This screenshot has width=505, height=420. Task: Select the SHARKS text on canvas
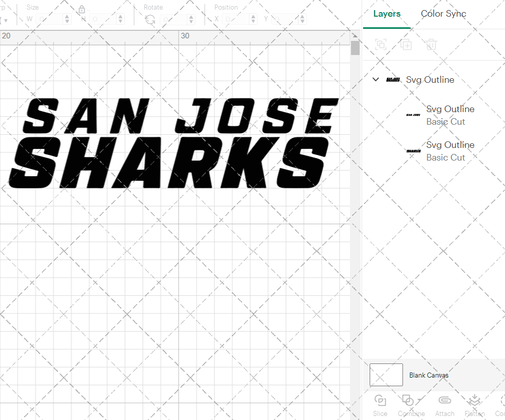[x=169, y=162]
